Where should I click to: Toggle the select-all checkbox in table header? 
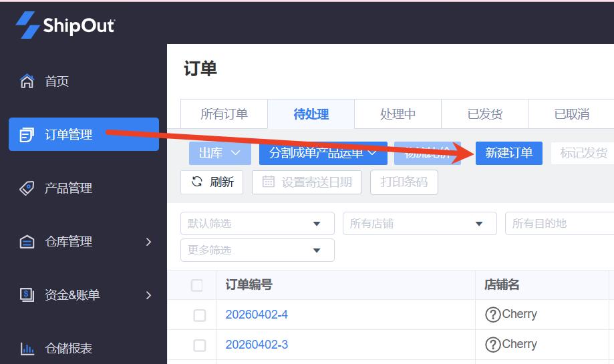197,285
